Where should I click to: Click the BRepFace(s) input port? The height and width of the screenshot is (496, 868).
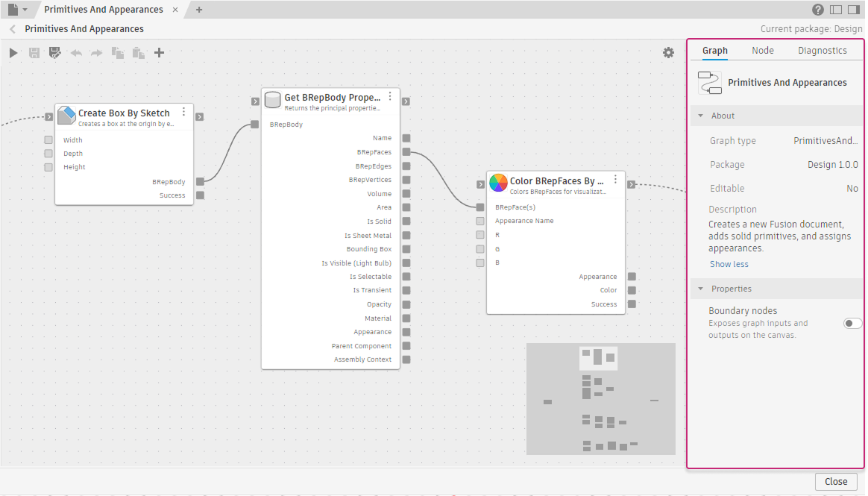click(480, 207)
